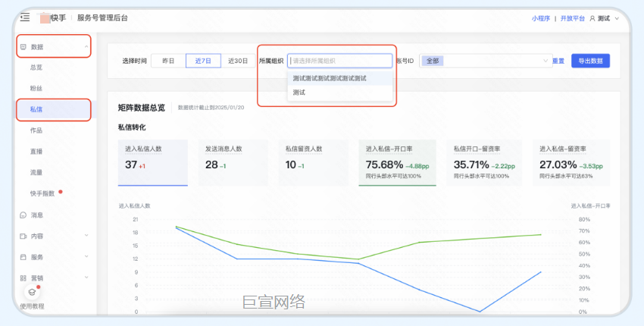Open the 粉丝 sidebar menu item
The width and height of the screenshot is (644, 326).
(36, 89)
